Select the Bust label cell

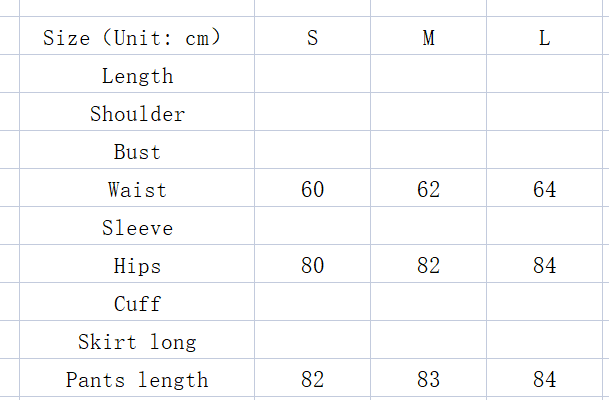(137, 152)
